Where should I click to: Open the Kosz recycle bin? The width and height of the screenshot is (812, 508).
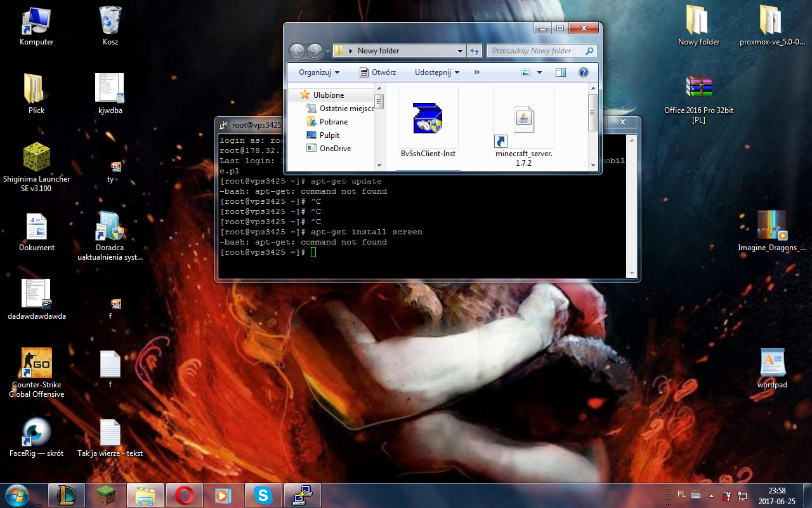110,21
